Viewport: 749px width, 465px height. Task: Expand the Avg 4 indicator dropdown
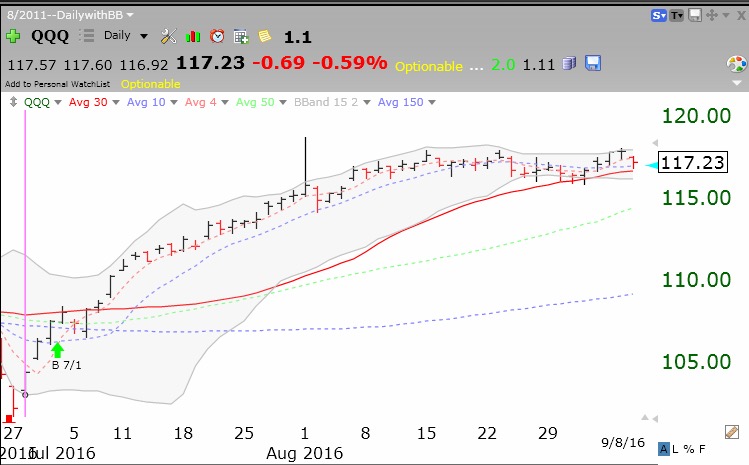(225, 102)
